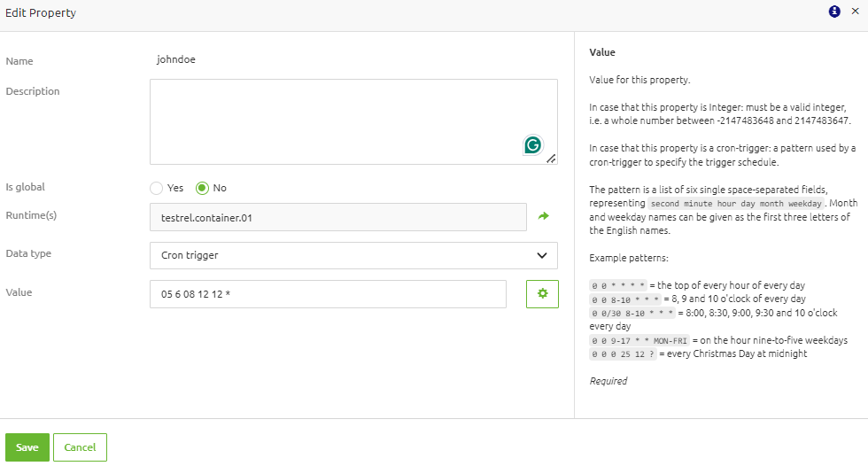The width and height of the screenshot is (868, 466).
Task: Click the '0 0 0 25 12 ?' example pattern
Action: point(619,354)
